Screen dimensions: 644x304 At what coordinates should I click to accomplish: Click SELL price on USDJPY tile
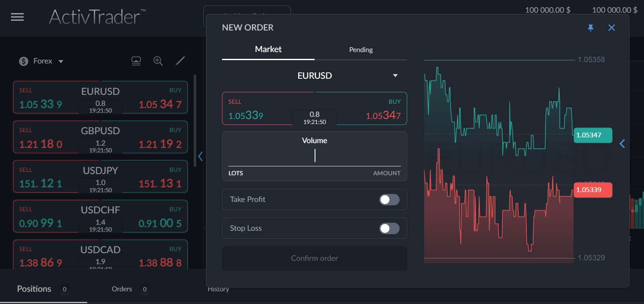click(41, 184)
